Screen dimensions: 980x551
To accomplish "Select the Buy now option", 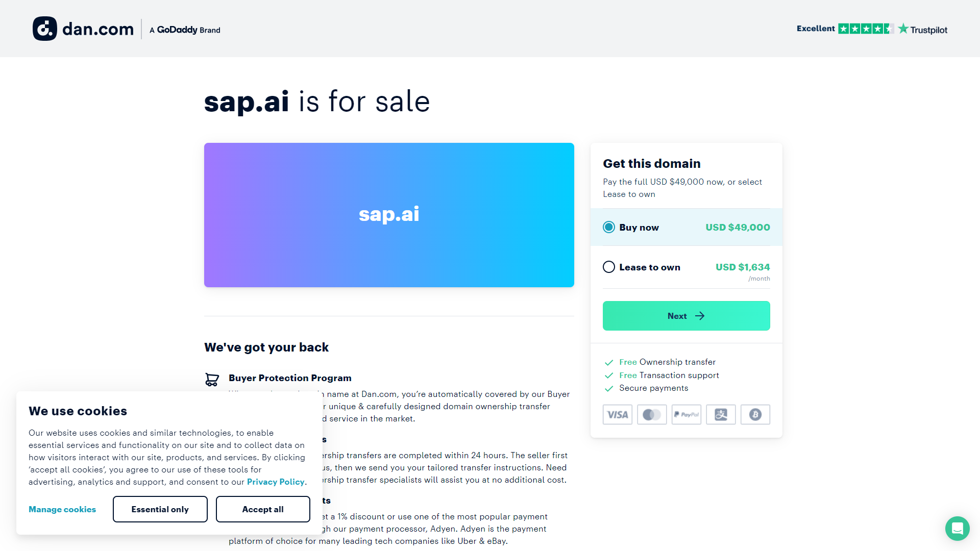I will pos(609,227).
